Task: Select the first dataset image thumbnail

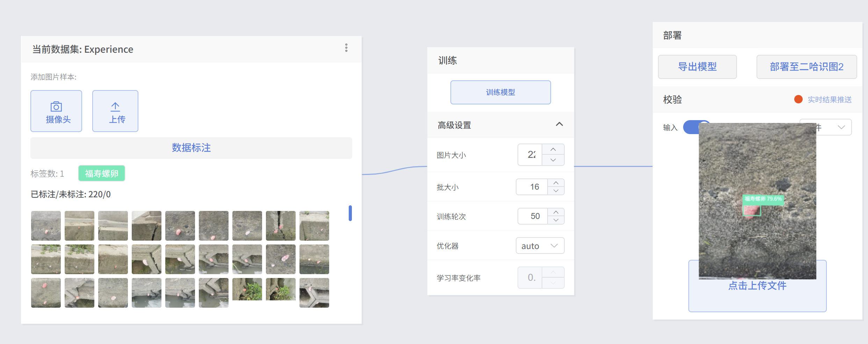Action: (x=46, y=226)
